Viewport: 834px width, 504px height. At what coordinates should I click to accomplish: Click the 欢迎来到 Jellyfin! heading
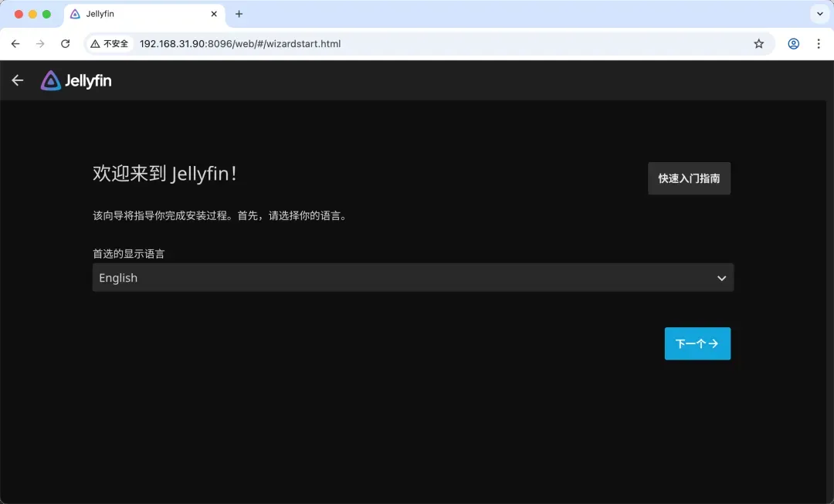click(165, 174)
